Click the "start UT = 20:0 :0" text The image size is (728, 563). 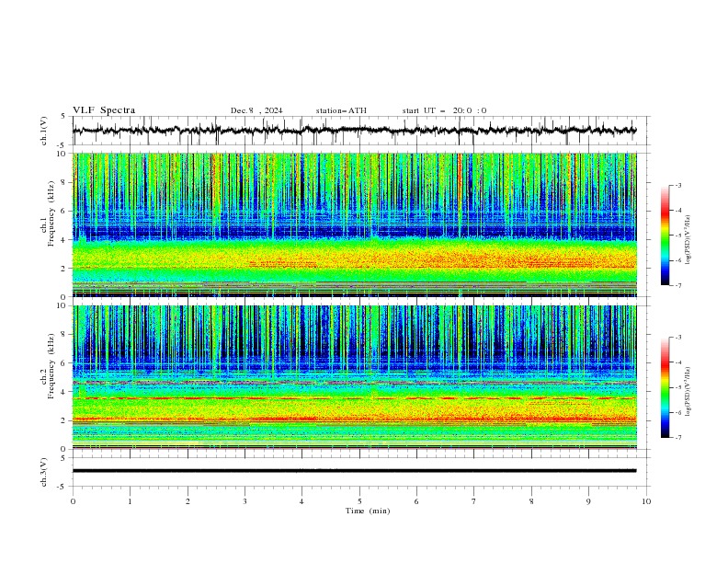[444, 110]
